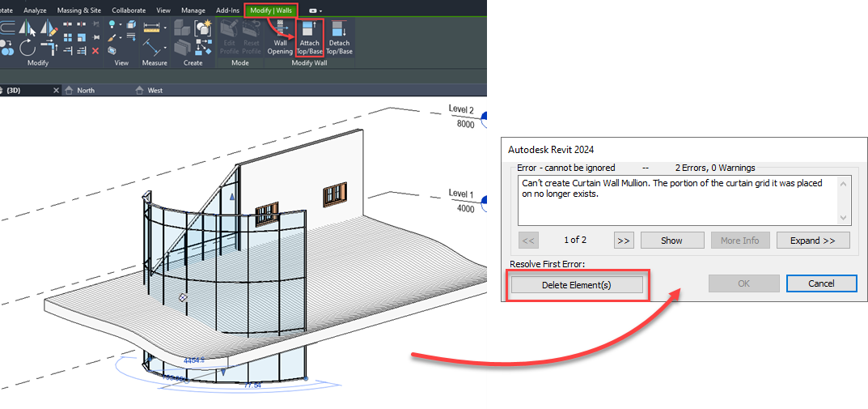
Task: Open Override Graphics dropdown arrow
Action: [x=120, y=38]
